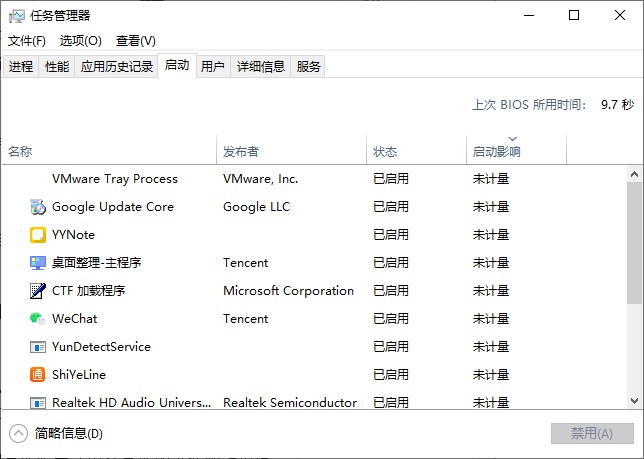Maximize the Task Manager window

(574, 16)
